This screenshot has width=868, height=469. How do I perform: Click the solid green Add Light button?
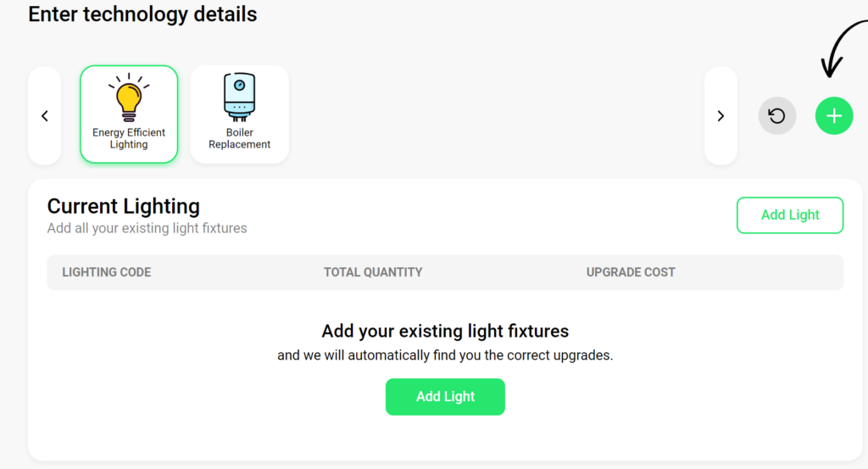(445, 396)
